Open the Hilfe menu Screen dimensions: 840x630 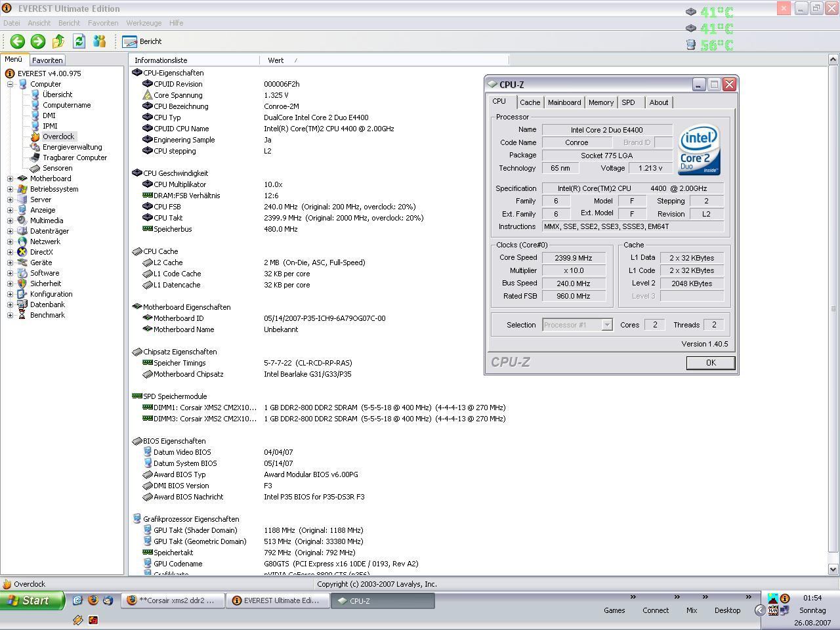pos(177,23)
